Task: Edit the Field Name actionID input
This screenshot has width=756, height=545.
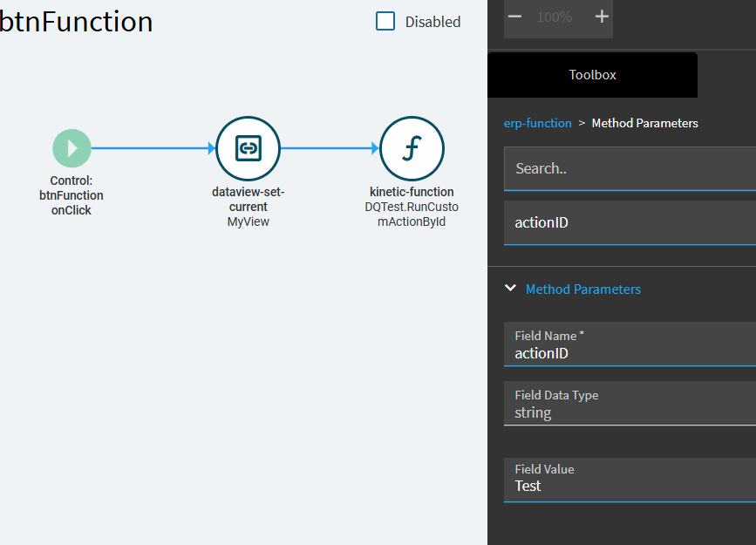Action: point(630,344)
